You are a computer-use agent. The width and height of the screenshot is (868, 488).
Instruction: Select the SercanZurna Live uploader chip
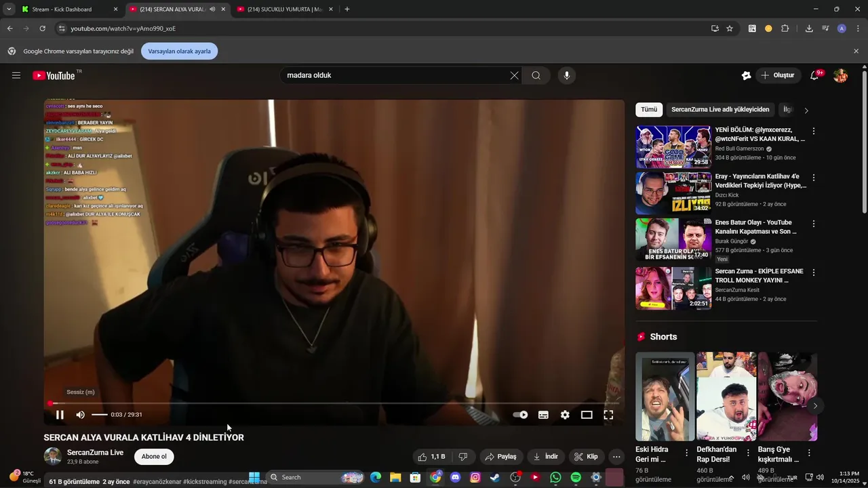720,110
